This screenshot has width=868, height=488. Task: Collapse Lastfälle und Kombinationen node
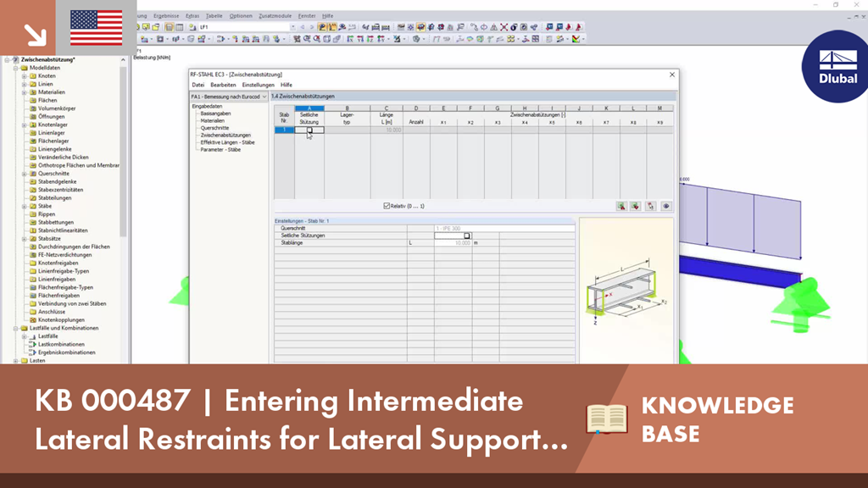pos(16,328)
